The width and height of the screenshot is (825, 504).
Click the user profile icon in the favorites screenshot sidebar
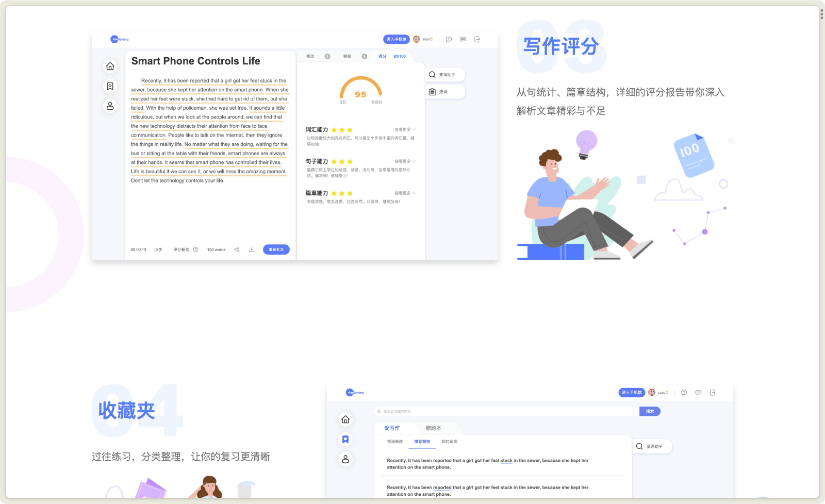point(345,459)
